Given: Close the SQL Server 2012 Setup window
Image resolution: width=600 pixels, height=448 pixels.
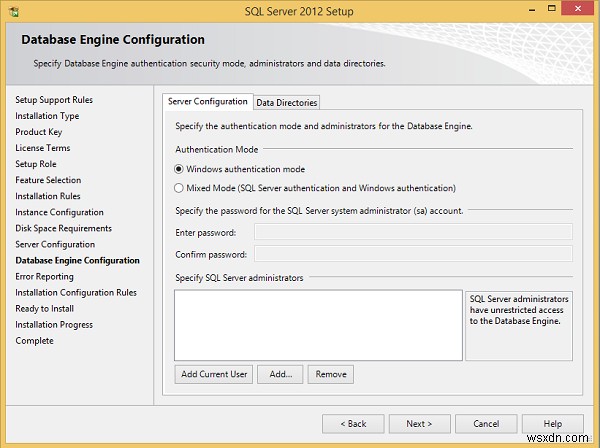Looking at the screenshot, I should [578, 8].
